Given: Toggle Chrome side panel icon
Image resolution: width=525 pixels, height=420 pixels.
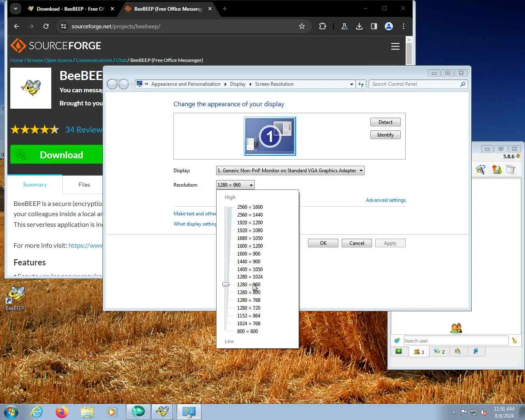Looking at the screenshot, I should pyautogui.click(x=374, y=26).
